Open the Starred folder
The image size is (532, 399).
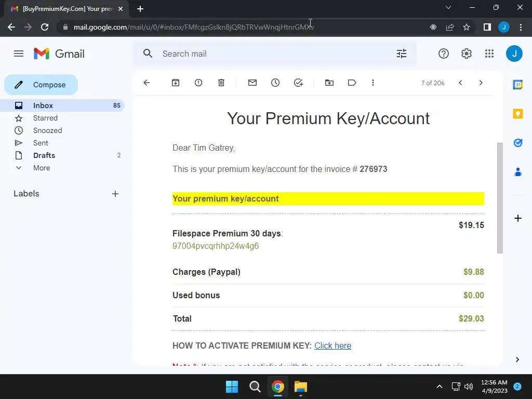(x=62, y=118)
